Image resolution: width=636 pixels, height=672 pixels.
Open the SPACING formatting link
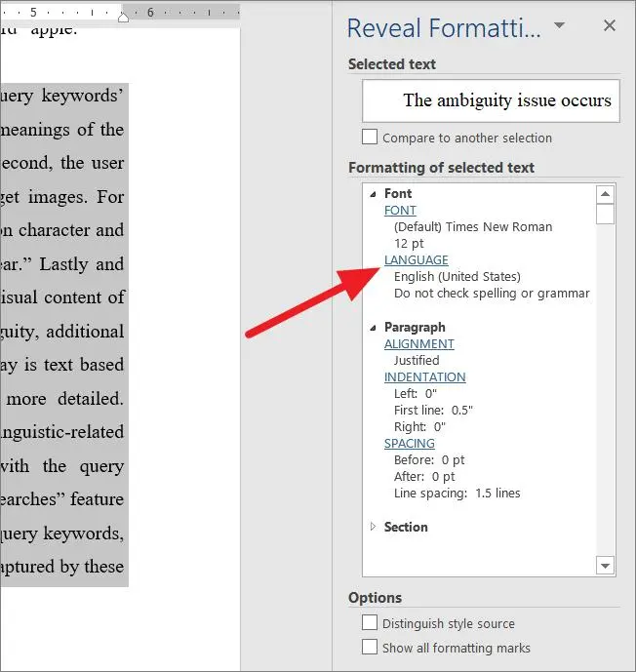click(x=410, y=444)
